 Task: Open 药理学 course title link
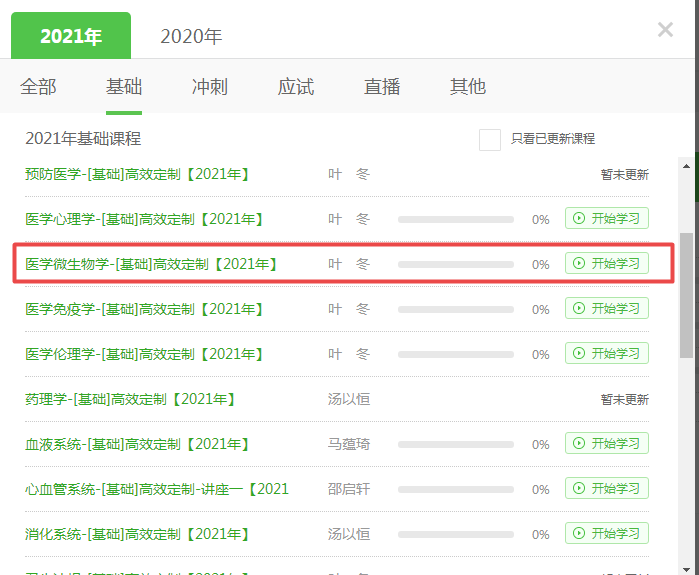coord(130,399)
